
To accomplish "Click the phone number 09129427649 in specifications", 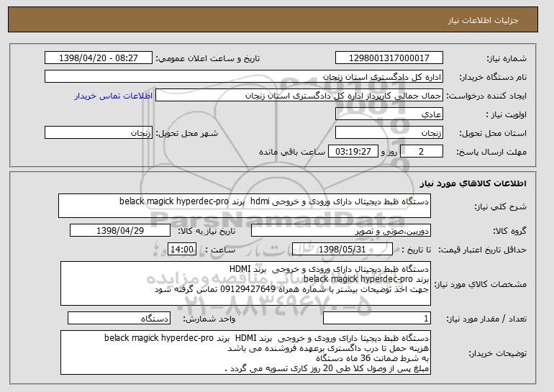I will click(x=248, y=289).
